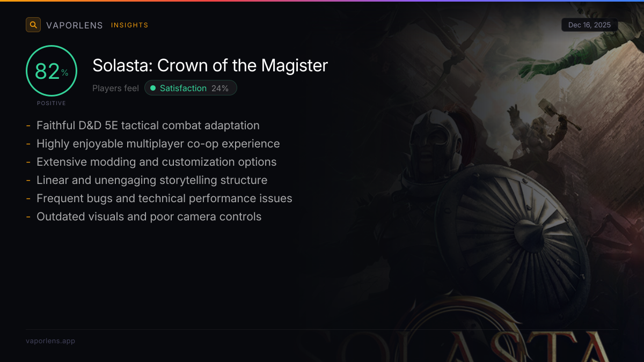Click the VAPORLENS brand name
Image resolution: width=644 pixels, height=362 pixels.
(x=74, y=25)
